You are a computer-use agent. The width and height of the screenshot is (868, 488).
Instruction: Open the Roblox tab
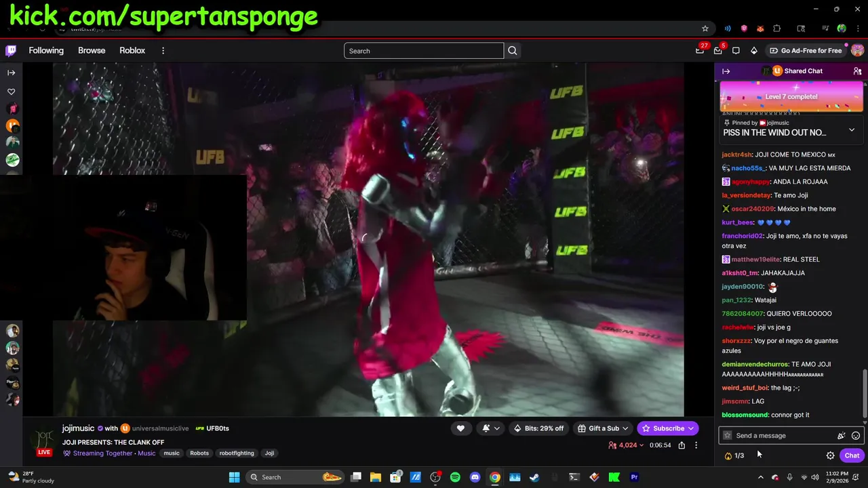pos(132,51)
